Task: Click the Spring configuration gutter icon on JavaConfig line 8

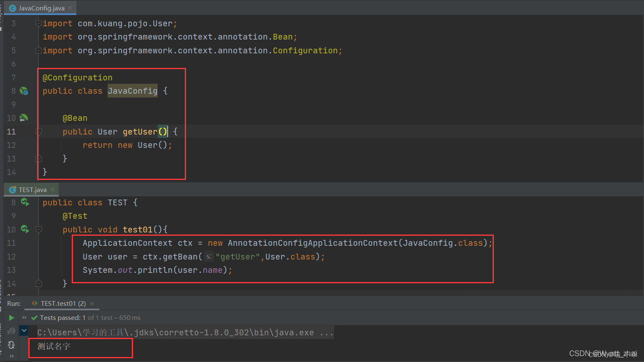Action: point(24,91)
